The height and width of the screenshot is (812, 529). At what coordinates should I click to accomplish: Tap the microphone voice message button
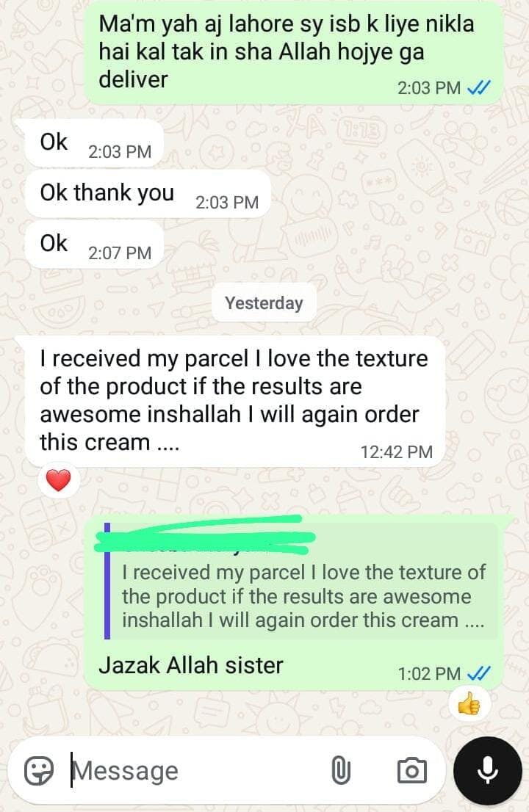point(488,770)
